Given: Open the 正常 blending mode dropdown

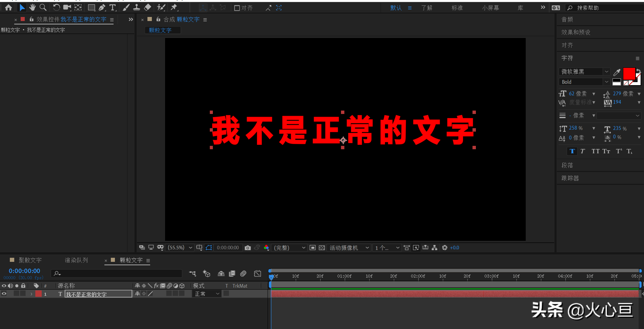Looking at the screenshot, I should click(x=207, y=294).
